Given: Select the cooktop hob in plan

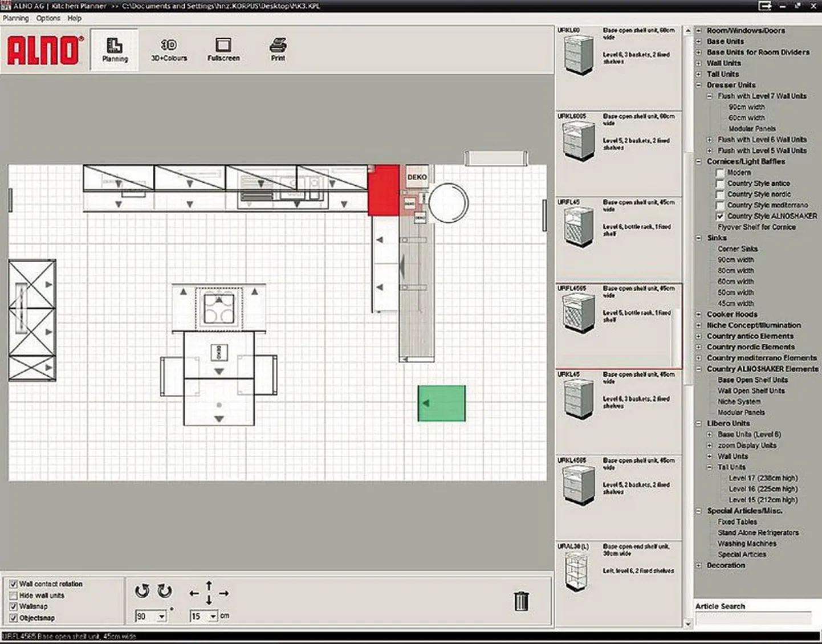Looking at the screenshot, I should (x=219, y=308).
